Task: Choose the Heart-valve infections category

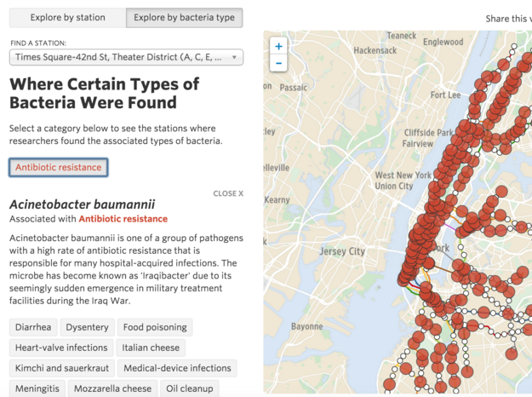Action: (61, 348)
